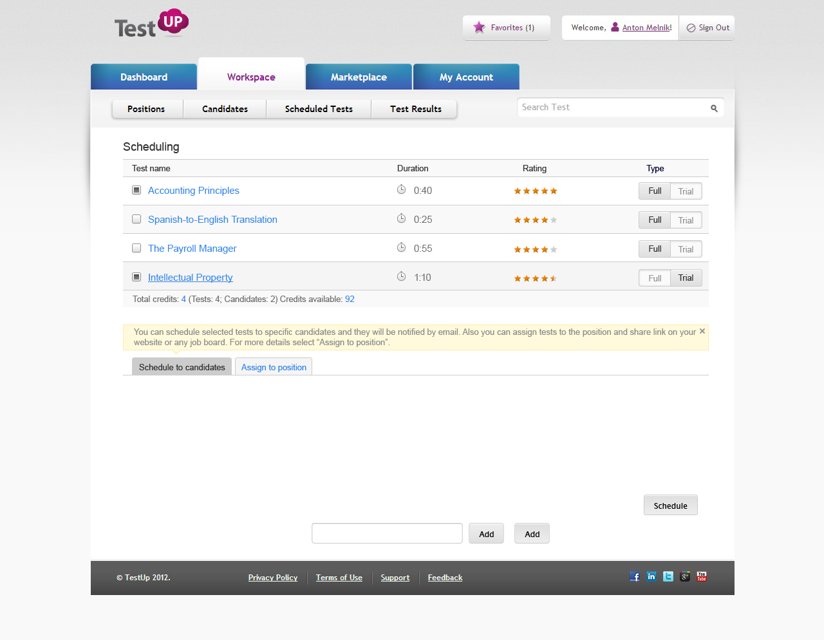Open the Favorites star icon
The height and width of the screenshot is (644, 824).
[x=479, y=27]
